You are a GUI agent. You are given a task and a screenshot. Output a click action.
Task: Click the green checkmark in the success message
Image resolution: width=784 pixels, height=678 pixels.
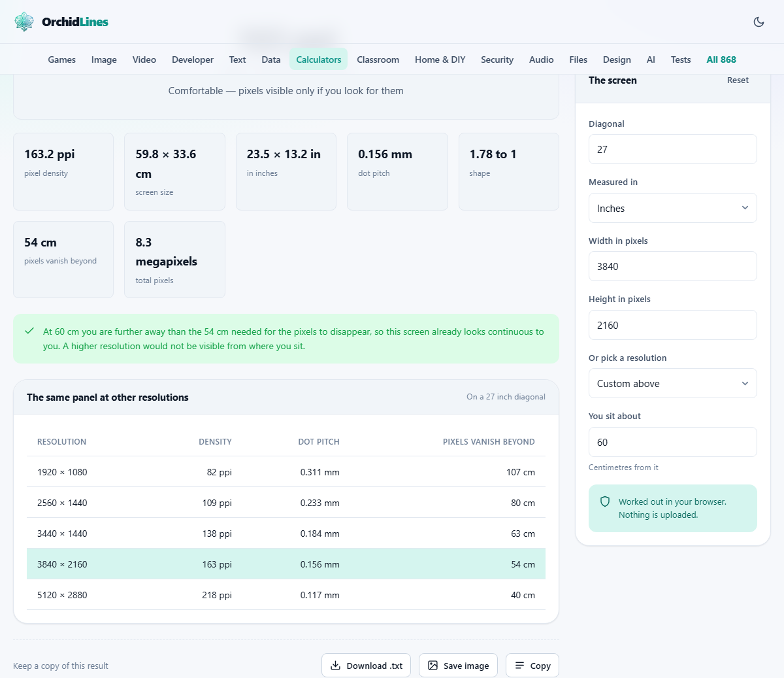tap(29, 331)
